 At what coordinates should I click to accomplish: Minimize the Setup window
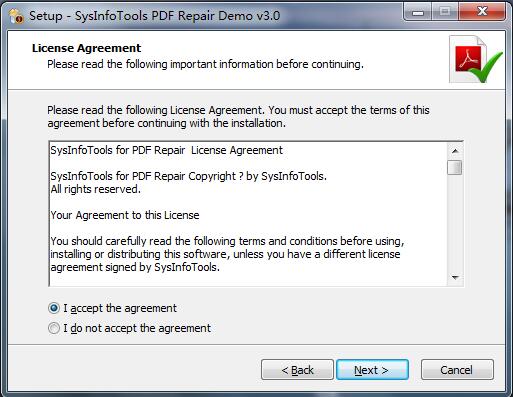(x=418, y=12)
